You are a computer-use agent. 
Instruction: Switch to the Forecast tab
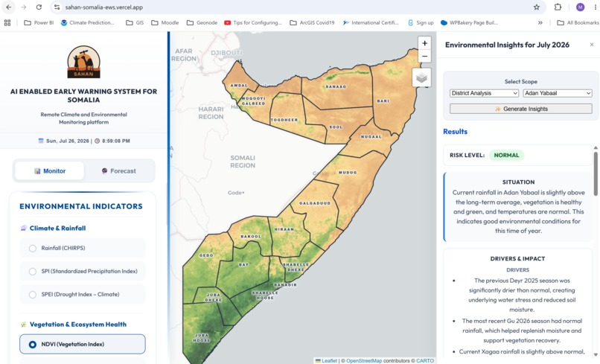click(x=119, y=170)
